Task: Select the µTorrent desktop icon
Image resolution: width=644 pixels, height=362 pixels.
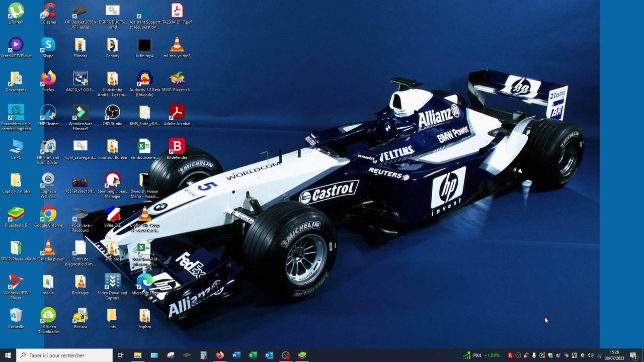Action: coord(16,14)
